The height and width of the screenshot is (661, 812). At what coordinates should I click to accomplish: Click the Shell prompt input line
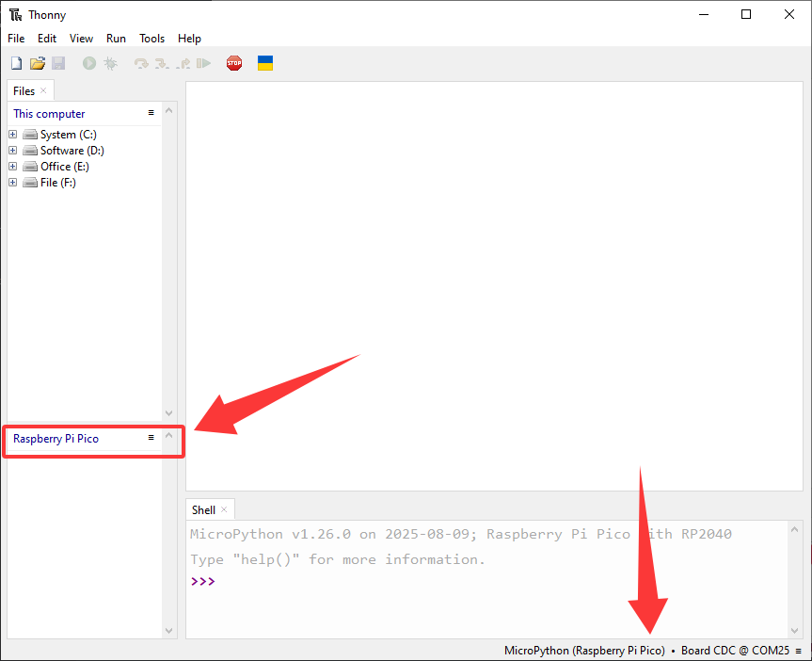point(486,581)
